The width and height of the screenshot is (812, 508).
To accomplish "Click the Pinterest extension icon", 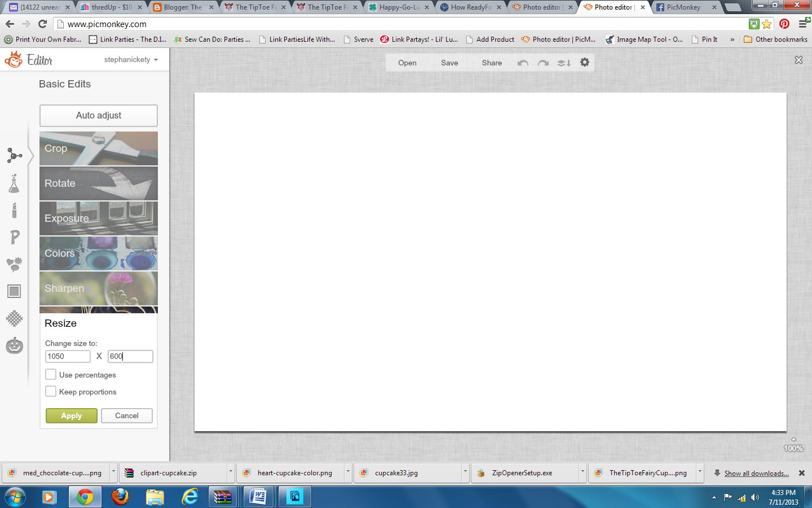I will click(784, 24).
